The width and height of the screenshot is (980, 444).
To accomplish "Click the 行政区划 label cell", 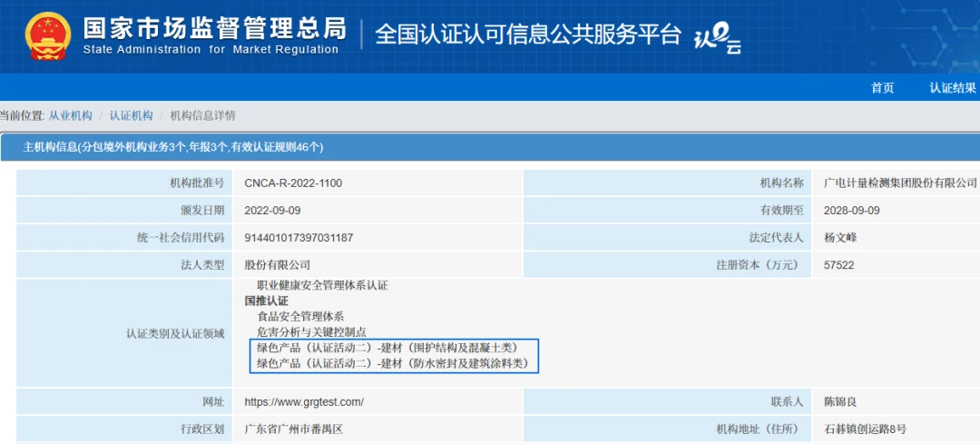I will click(x=123, y=429).
